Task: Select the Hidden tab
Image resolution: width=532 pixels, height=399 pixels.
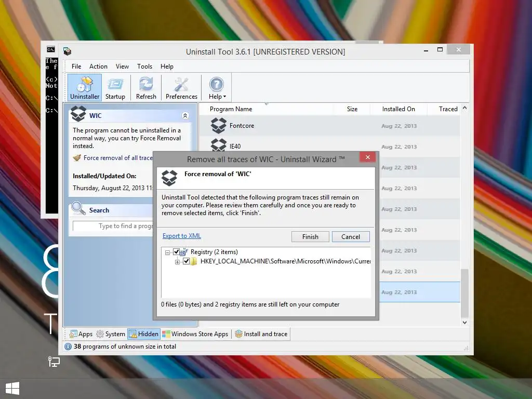Action: 144,334
